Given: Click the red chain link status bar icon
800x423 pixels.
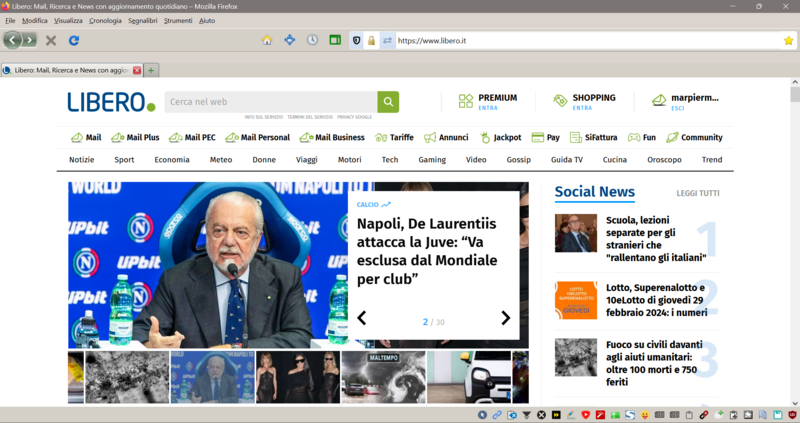Looking at the screenshot, I should pyautogui.click(x=704, y=415).
